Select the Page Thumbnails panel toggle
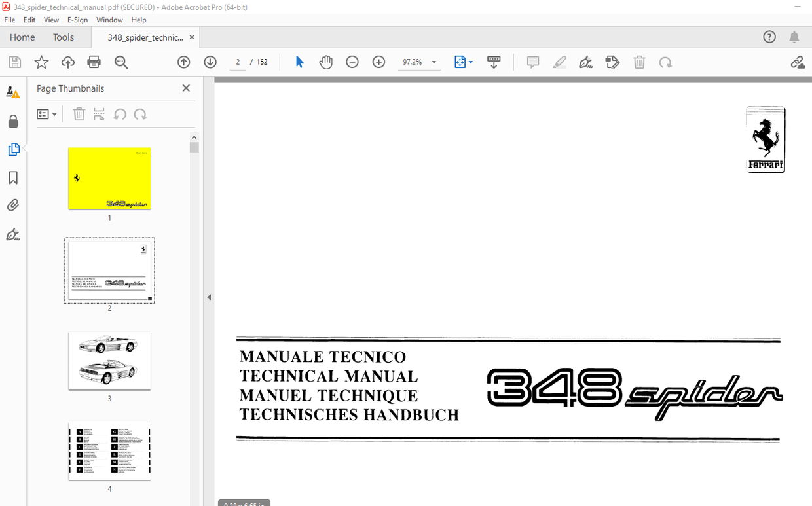 click(13, 149)
